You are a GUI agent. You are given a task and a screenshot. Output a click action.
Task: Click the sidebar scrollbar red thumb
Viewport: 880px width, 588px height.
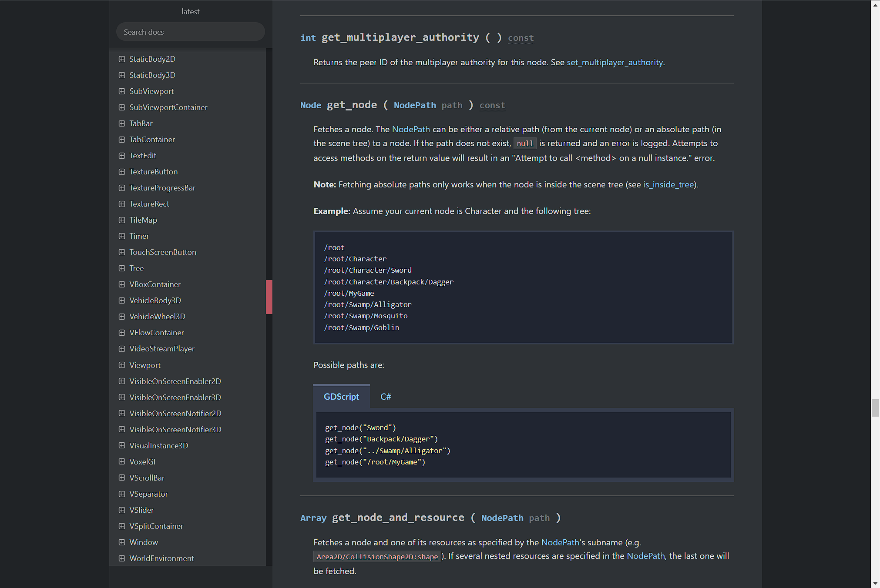click(269, 297)
